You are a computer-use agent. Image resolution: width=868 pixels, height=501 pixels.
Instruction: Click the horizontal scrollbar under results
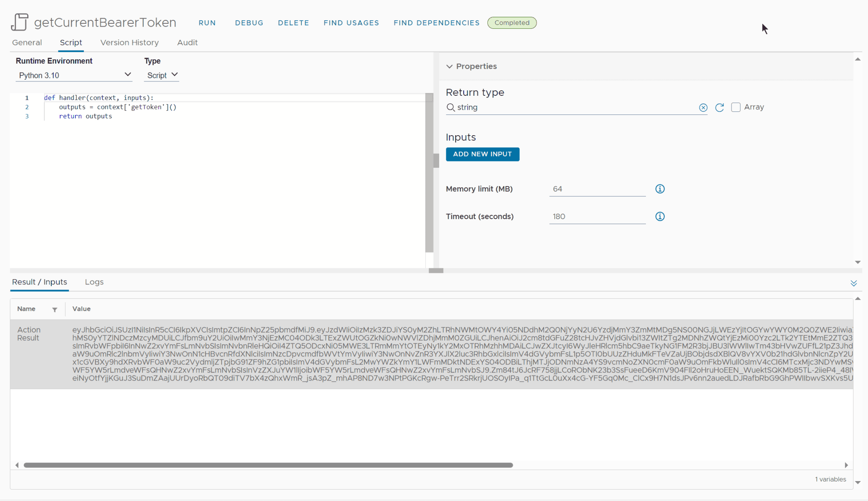[x=268, y=465]
